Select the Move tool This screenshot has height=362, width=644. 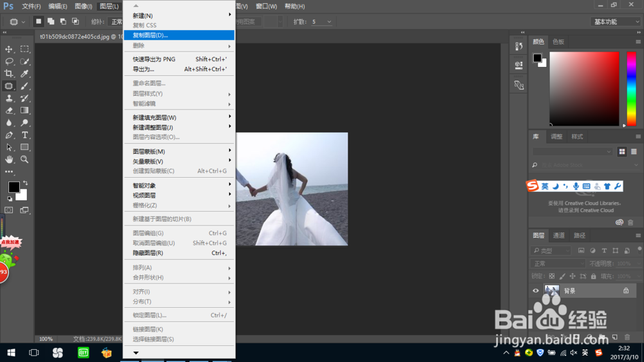point(8,49)
